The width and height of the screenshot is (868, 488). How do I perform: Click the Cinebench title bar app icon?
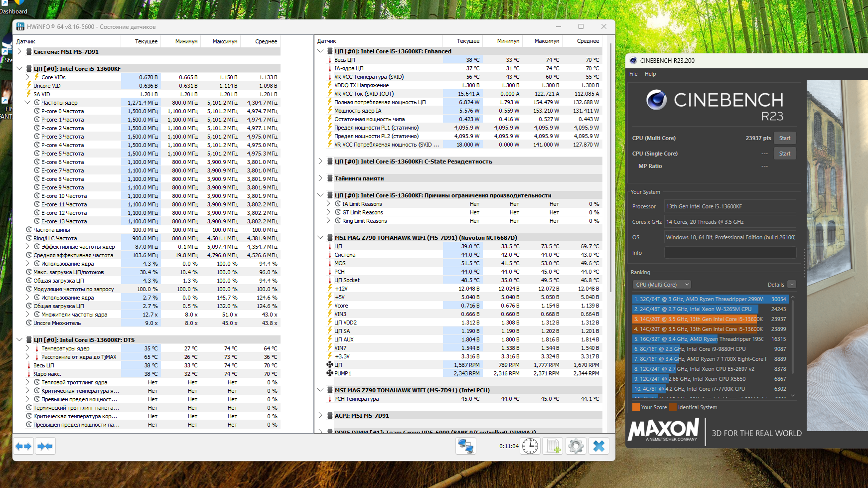tap(633, 61)
